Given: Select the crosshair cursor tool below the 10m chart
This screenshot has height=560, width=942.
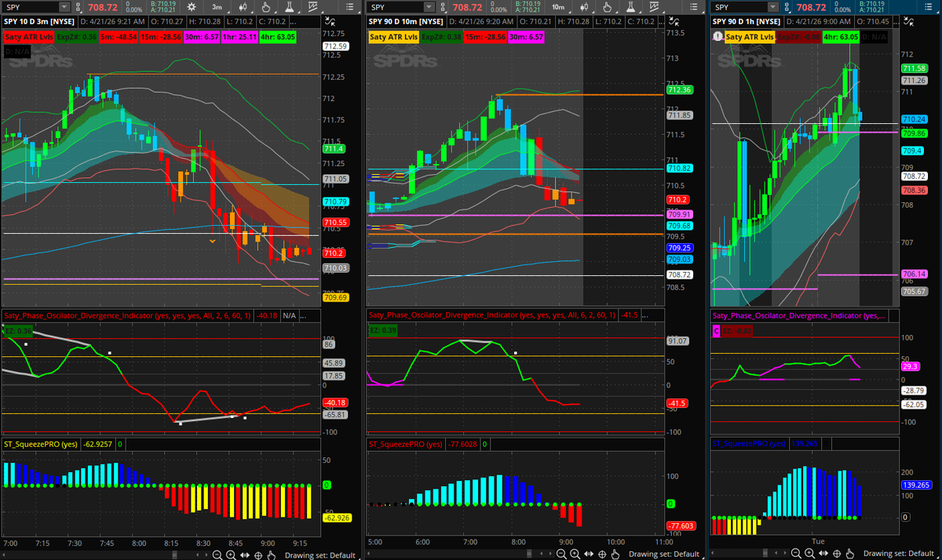Looking at the screenshot, I should click(x=602, y=554).
